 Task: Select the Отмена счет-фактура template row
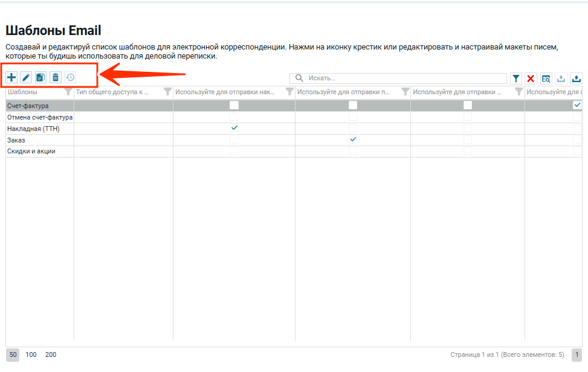[x=39, y=117]
